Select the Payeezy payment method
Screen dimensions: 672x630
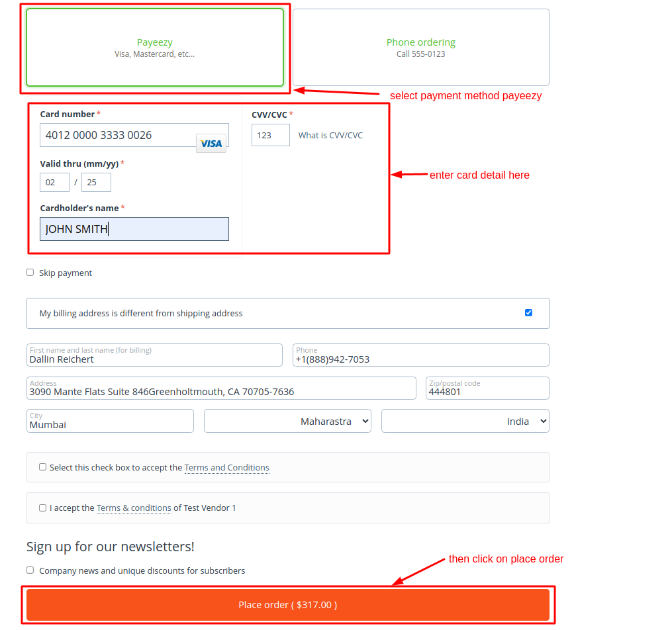(x=155, y=48)
